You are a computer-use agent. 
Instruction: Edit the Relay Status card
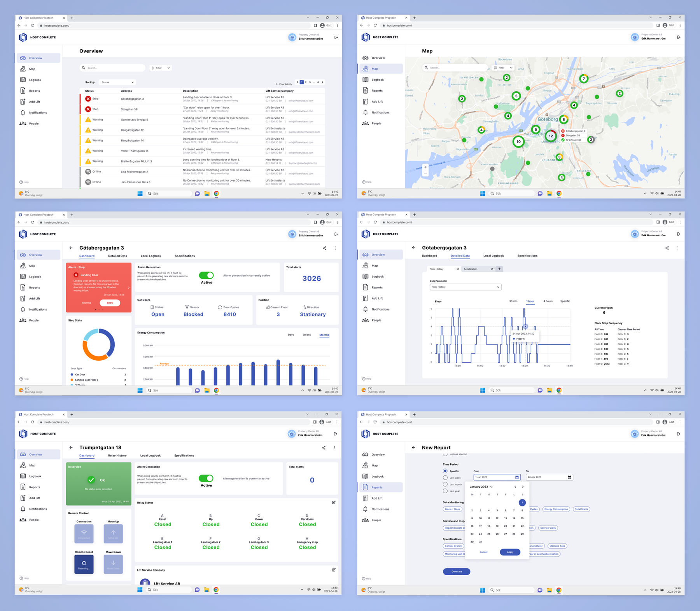[334, 503]
